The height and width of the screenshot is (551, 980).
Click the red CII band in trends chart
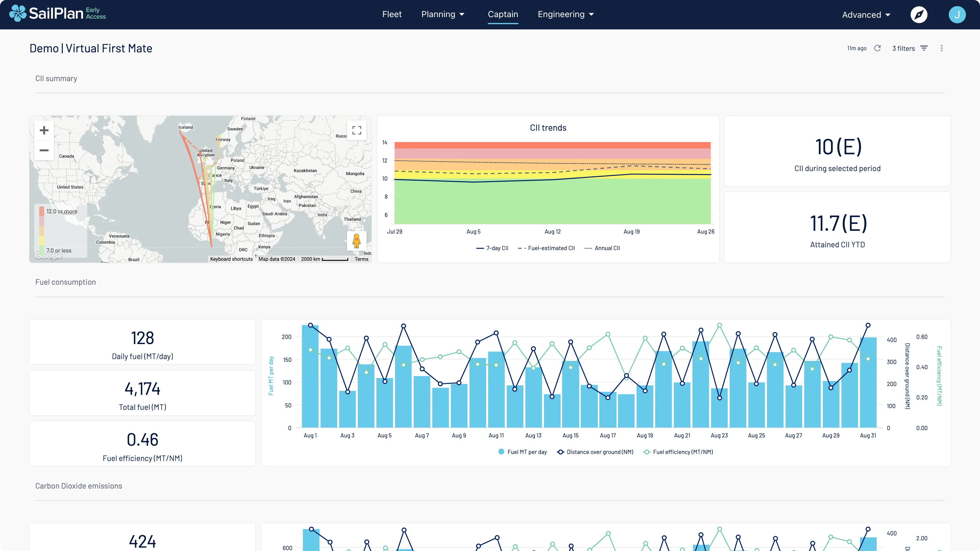click(x=552, y=145)
